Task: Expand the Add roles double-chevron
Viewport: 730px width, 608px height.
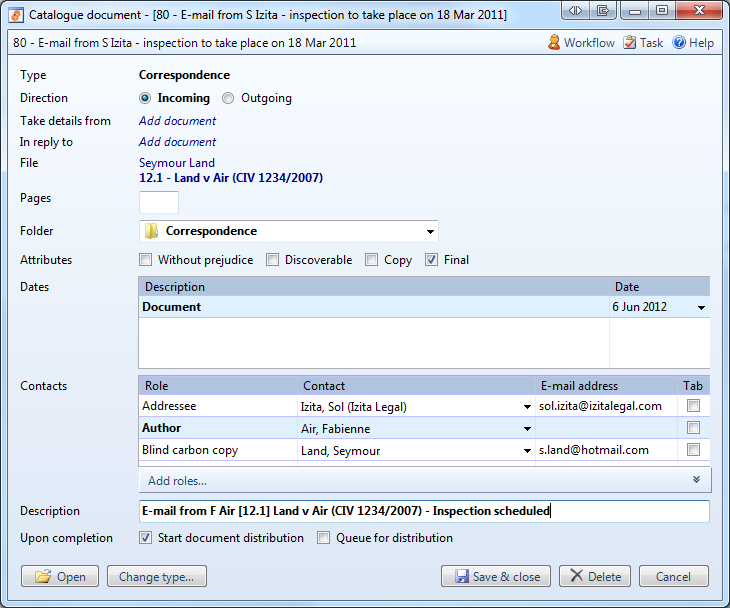Action: point(696,480)
